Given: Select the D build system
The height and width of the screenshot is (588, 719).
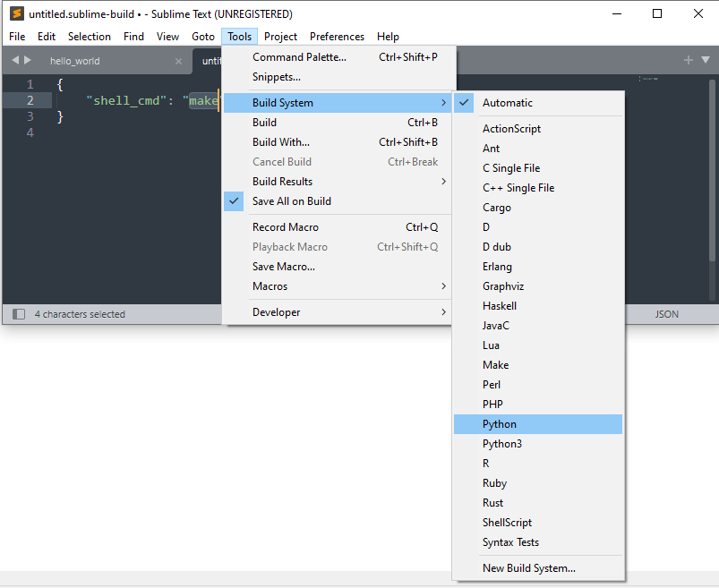Looking at the screenshot, I should click(x=538, y=227).
